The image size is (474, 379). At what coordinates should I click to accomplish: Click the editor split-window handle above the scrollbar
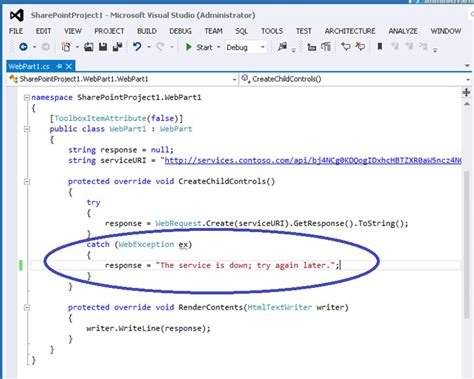pyautogui.click(x=466, y=92)
